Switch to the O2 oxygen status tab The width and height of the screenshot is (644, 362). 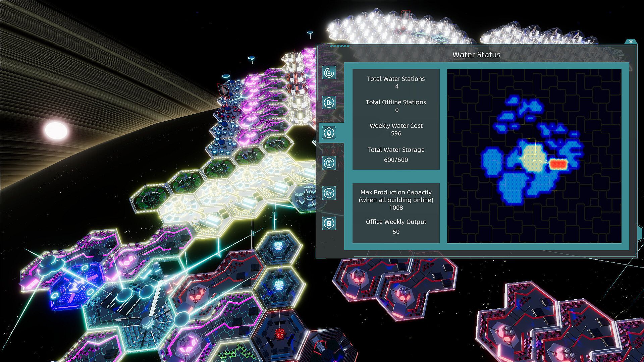tap(329, 103)
